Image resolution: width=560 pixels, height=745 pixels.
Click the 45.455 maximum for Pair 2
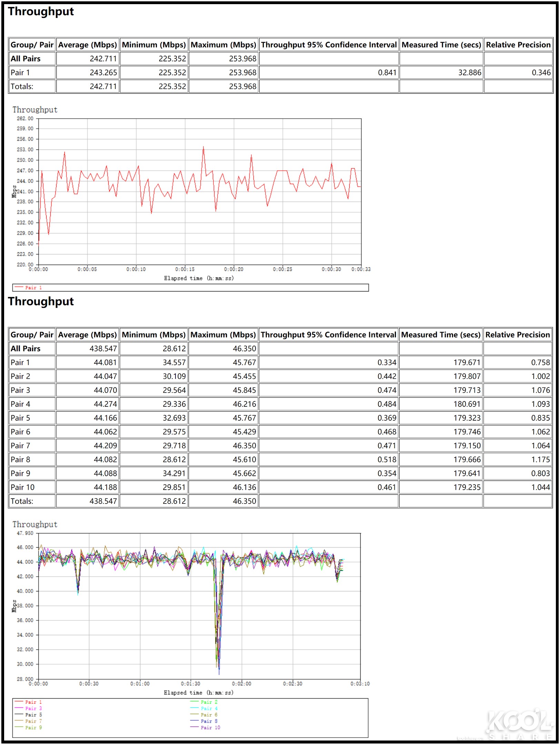244,376
